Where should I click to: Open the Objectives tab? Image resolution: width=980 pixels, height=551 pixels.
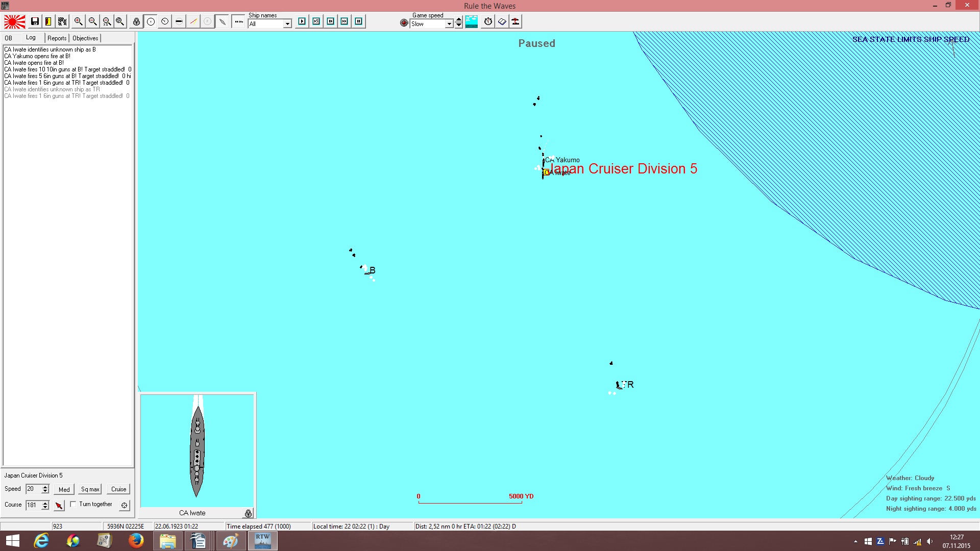pos(85,38)
